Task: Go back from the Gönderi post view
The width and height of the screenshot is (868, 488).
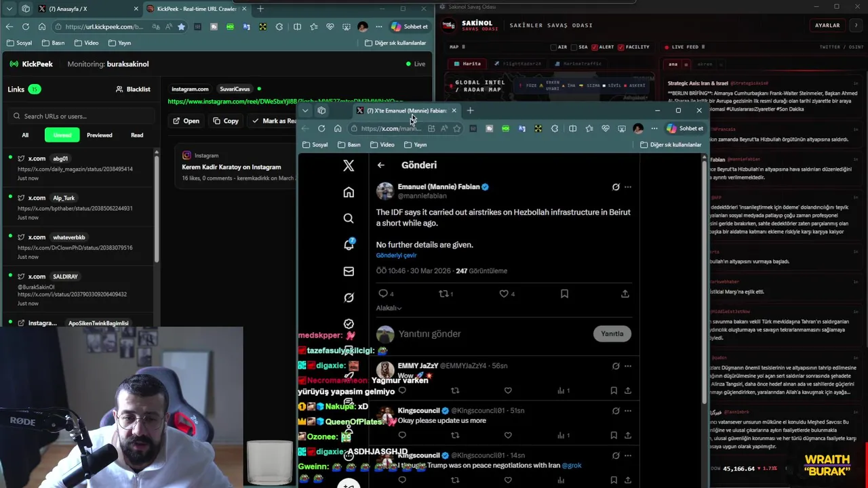Action: coord(381,165)
